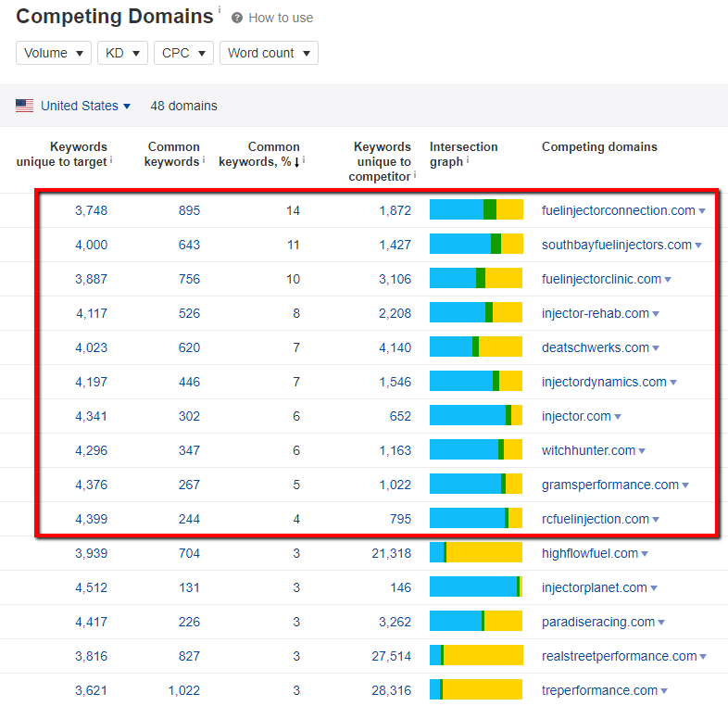Open the CPC filter dropdown

pyautogui.click(x=183, y=53)
